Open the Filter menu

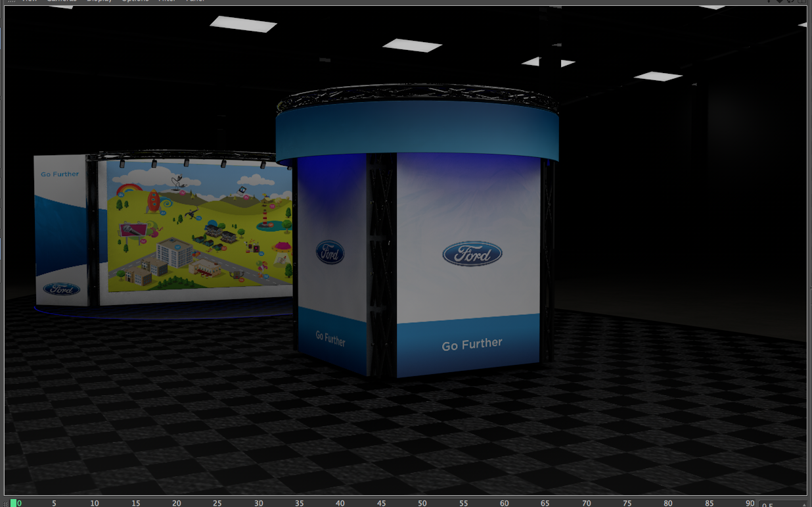(167, 1)
